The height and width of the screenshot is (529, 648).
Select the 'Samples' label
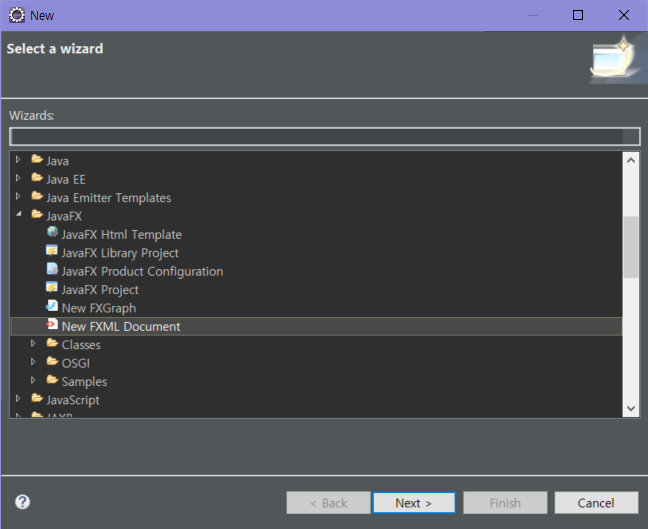(84, 382)
